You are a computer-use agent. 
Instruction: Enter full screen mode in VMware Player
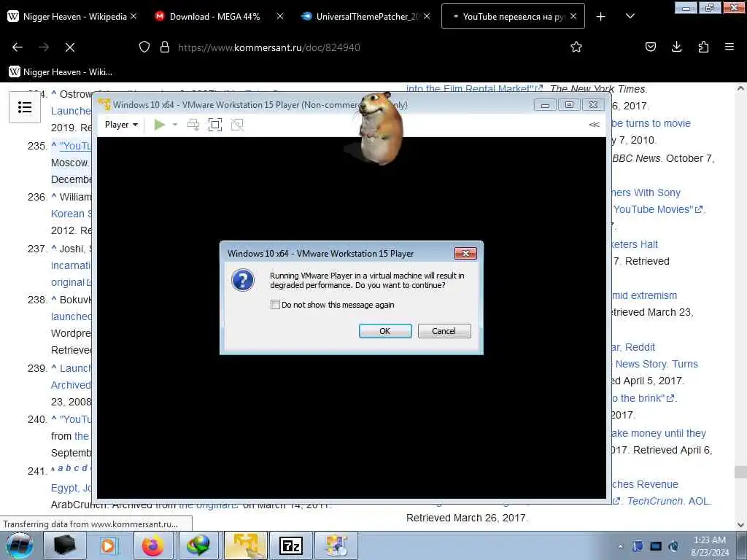point(215,125)
